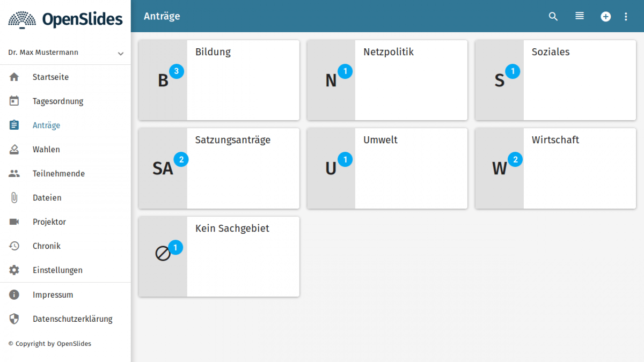
Task: Open Chronik via the history icon
Action: coord(15,246)
